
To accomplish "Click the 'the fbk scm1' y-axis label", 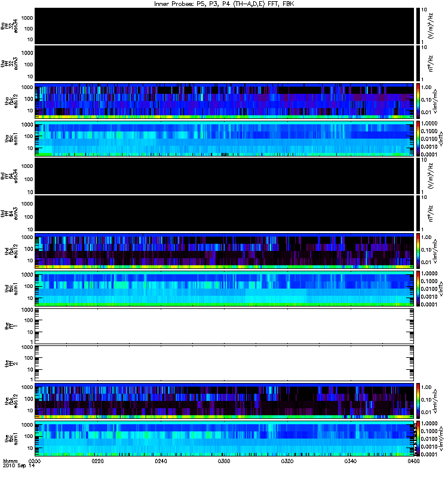I will coord(11,439).
